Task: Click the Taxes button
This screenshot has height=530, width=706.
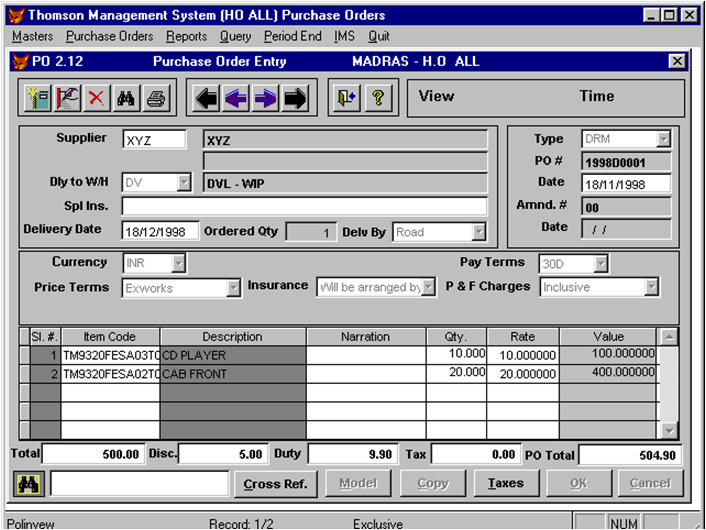Action: (x=506, y=483)
